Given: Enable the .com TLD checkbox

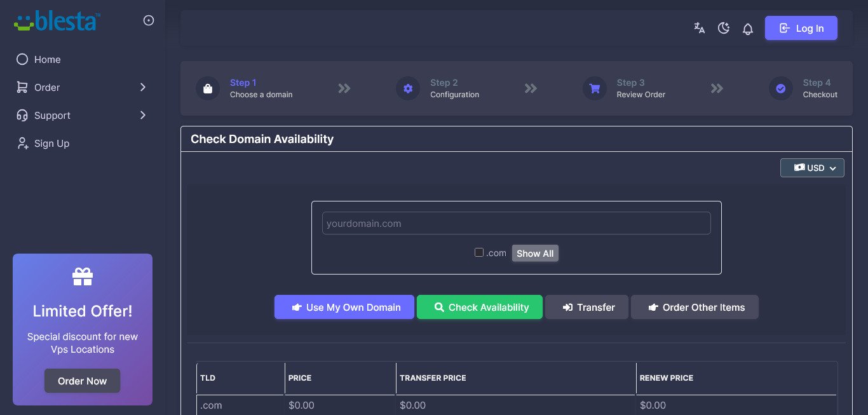Looking at the screenshot, I should (479, 252).
